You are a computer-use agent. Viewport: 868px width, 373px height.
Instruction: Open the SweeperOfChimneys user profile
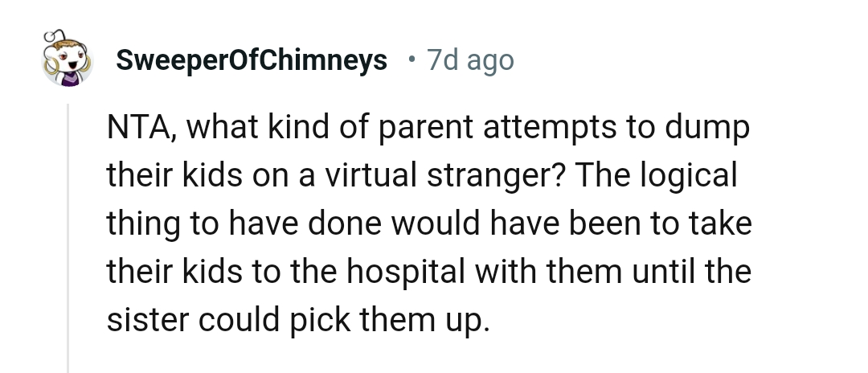[x=252, y=60]
